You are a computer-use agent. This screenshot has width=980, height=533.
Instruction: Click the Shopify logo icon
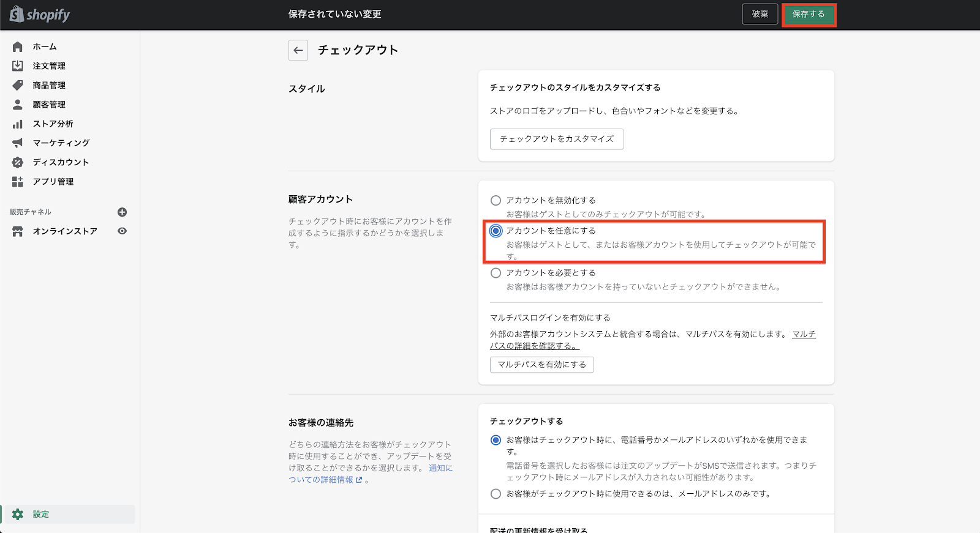pos(17,14)
